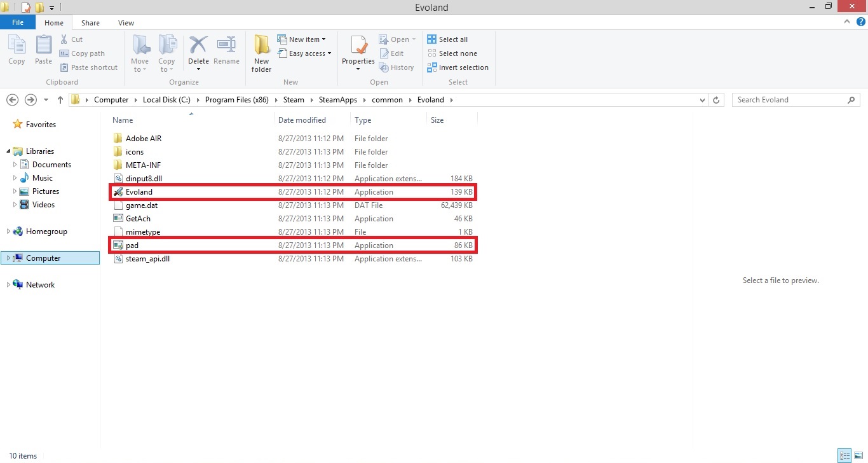Click the Rename ribbon icon
868x463 pixels.
point(226,50)
